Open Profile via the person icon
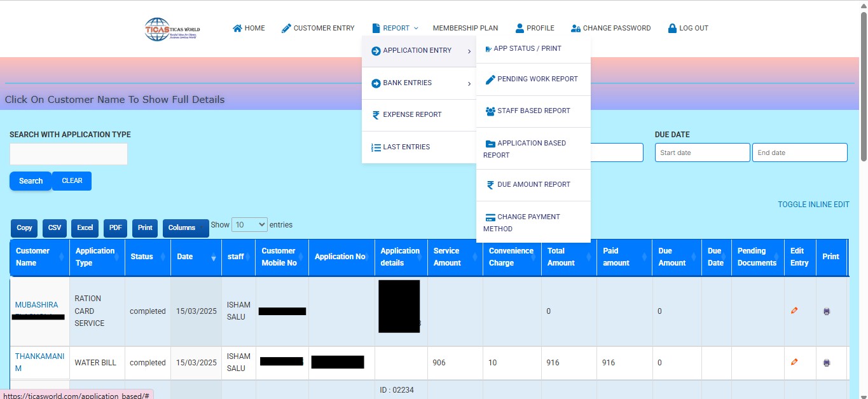 (520, 28)
